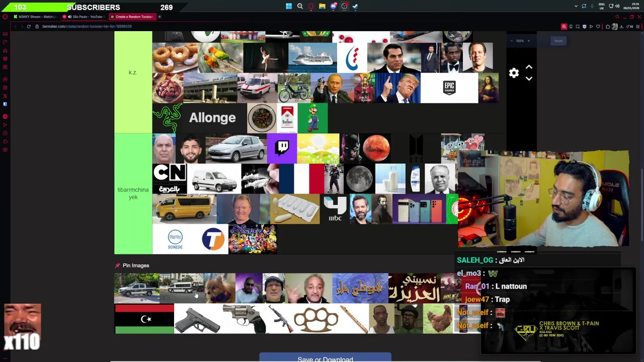Select the Razer logo image
The image size is (644, 362).
(x=167, y=118)
